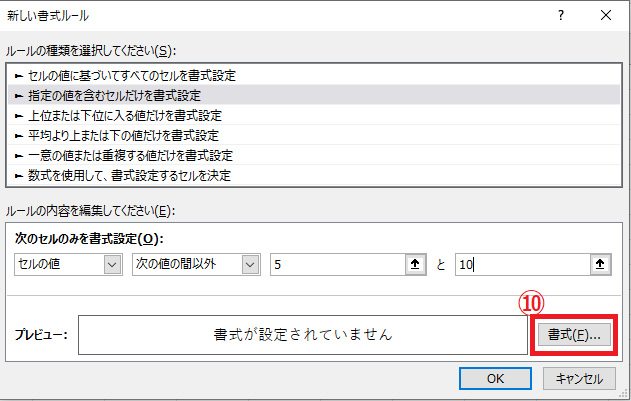631x401 pixels.
Task: Select rule 一意の値または重複する値だけを書式設定
Action: click(314, 155)
